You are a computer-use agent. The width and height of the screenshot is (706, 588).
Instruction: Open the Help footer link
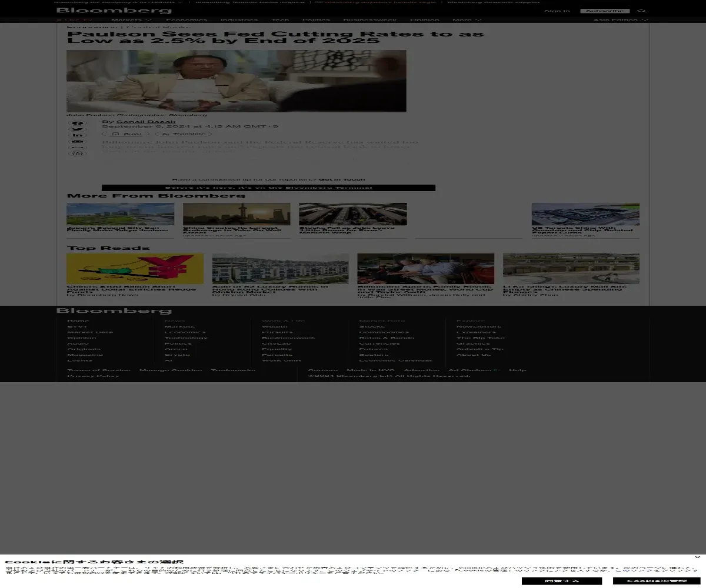(x=518, y=370)
